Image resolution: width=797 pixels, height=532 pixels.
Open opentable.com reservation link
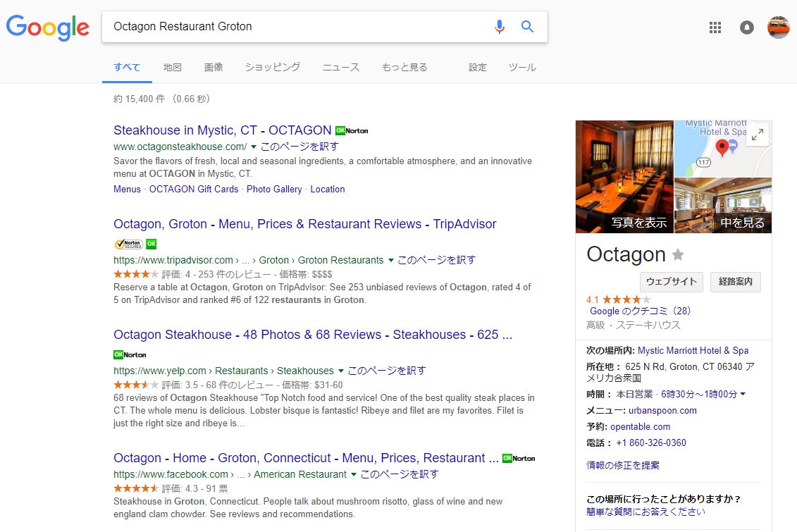[640, 427]
